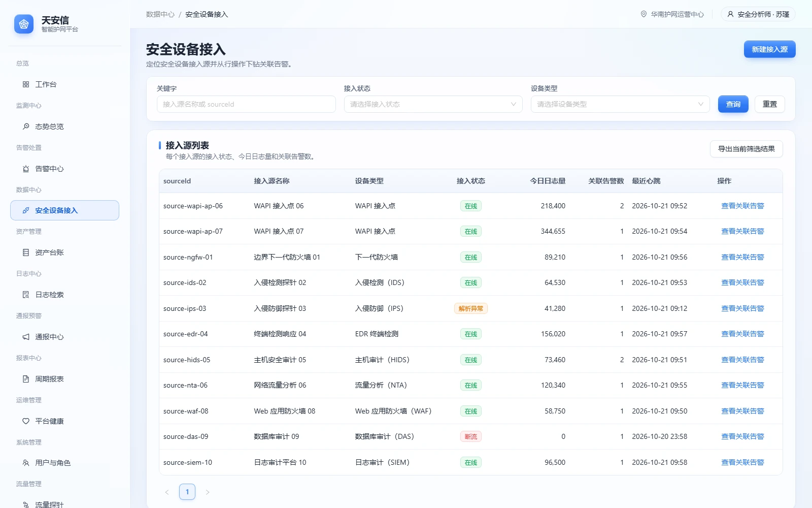
Task: Click 查看关联告警 for source-wapi-ap-06
Action: (742, 206)
